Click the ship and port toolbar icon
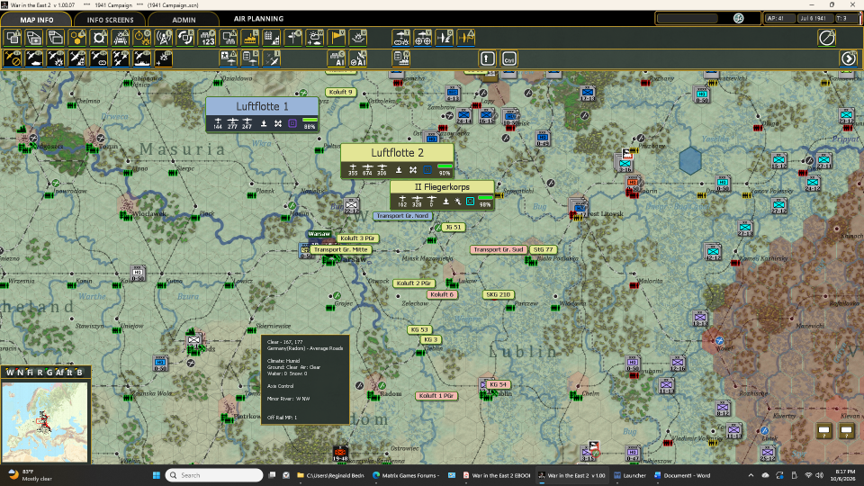Viewport: 864px width, 486px height. click(x=250, y=38)
